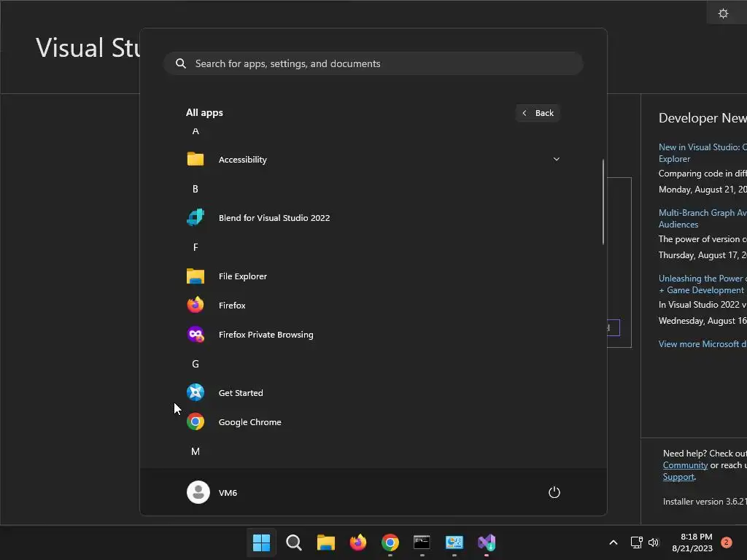Viewport: 747px width, 560px height.
Task: Open the Power options button
Action: (554, 492)
